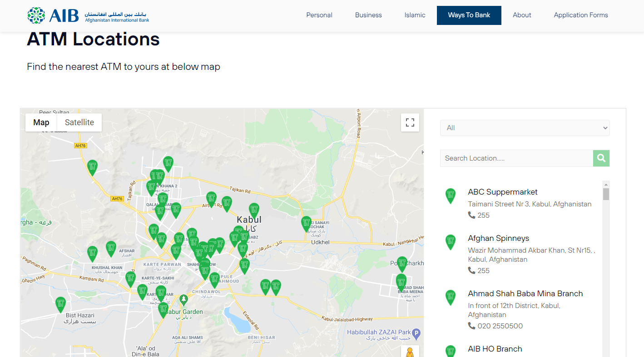Click ATM marker at Pul-e-Charkhi
The width and height of the screenshot is (644, 357).
[402, 264]
